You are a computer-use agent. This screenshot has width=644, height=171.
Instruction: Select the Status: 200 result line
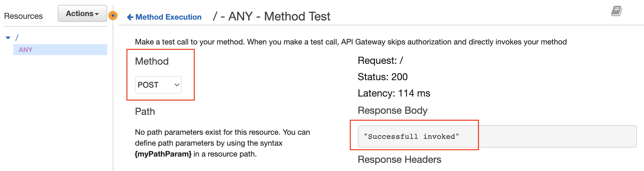pos(383,77)
